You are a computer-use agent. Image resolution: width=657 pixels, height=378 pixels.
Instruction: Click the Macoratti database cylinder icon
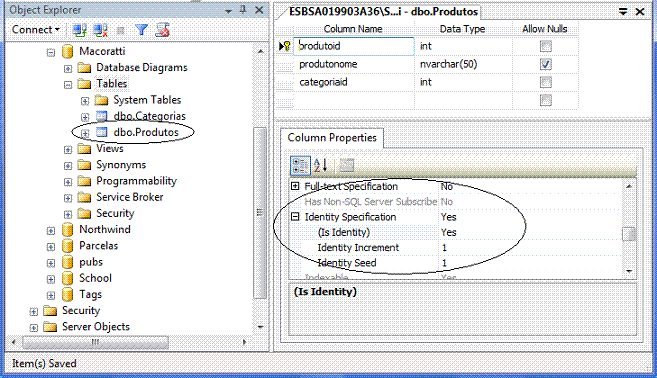click(67, 52)
